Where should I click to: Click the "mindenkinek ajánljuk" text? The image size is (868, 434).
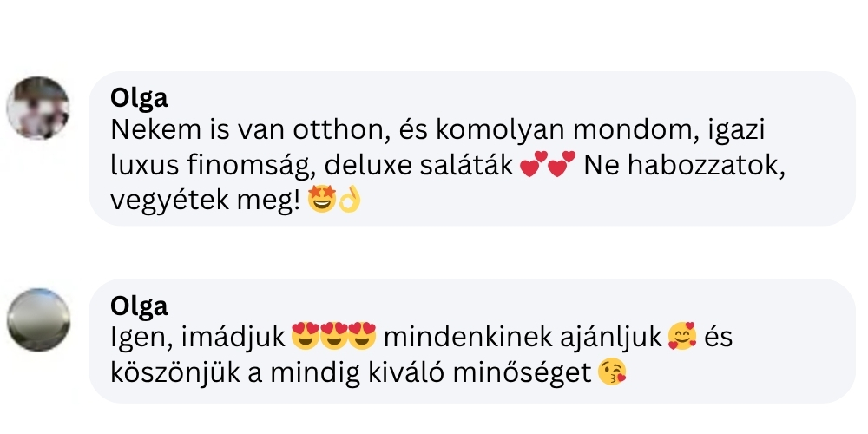pos(522,338)
